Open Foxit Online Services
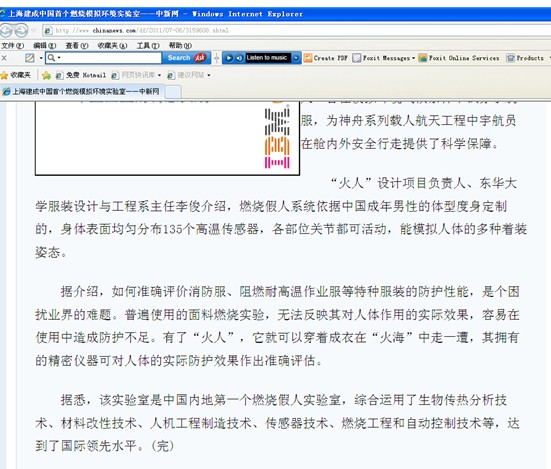 [459, 58]
